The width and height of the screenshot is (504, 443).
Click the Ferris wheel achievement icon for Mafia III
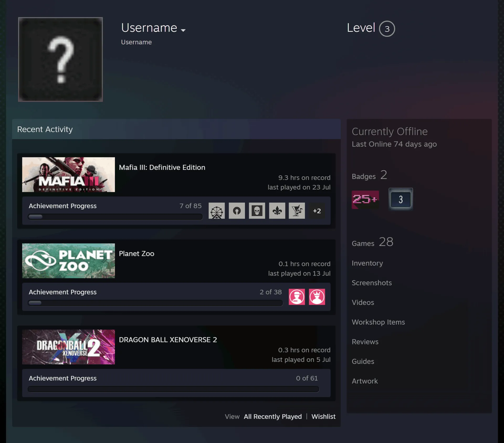(x=217, y=211)
